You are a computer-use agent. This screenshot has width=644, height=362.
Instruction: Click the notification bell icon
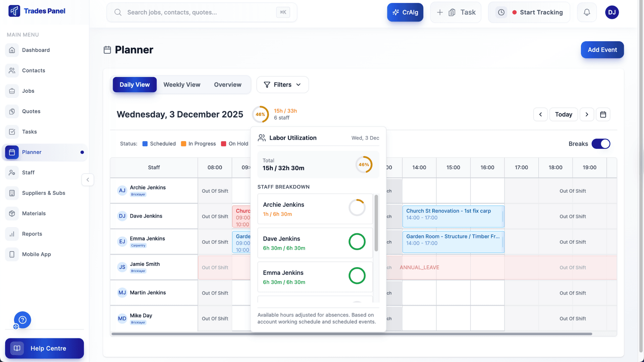click(x=587, y=12)
